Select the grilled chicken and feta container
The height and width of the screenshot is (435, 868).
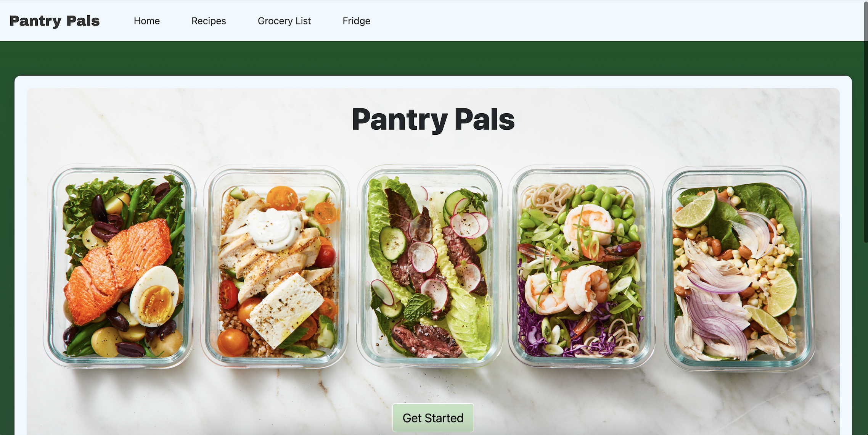[x=275, y=266]
